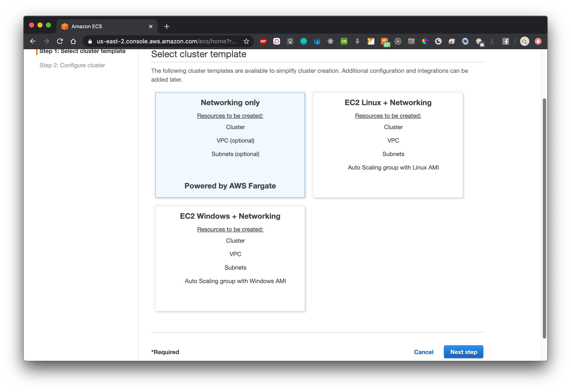Open the Facebook extension icon
Viewport: 571px width, 392px height.
(x=506, y=41)
